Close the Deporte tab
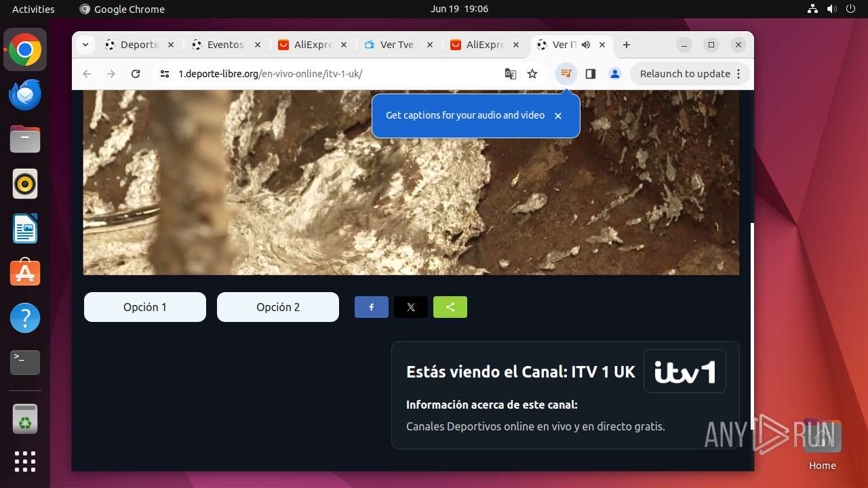 coord(171,45)
